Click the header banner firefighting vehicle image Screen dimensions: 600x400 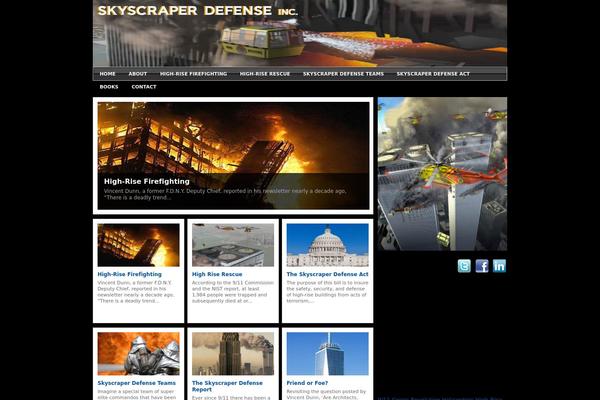pos(300,33)
